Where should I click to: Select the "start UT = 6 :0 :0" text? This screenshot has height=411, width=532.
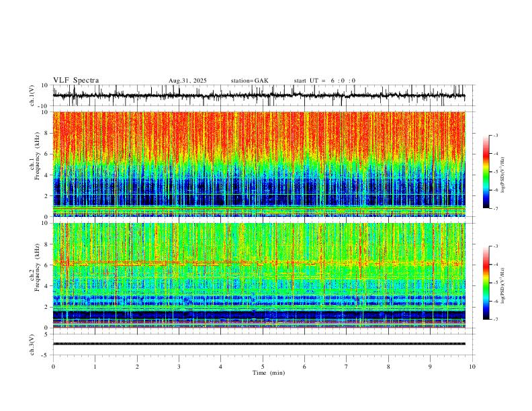pos(324,81)
